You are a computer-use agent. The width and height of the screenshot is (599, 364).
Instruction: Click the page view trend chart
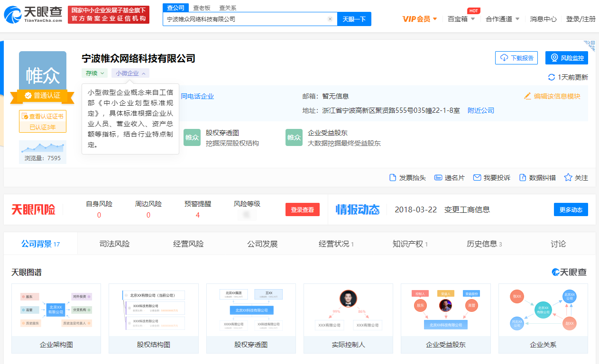pyautogui.click(x=43, y=147)
